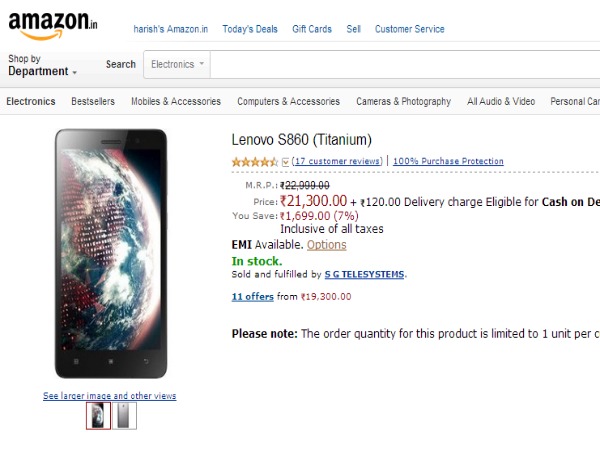Open Mobiles & Accessories category
This screenshot has height=450, width=600.
[176, 101]
